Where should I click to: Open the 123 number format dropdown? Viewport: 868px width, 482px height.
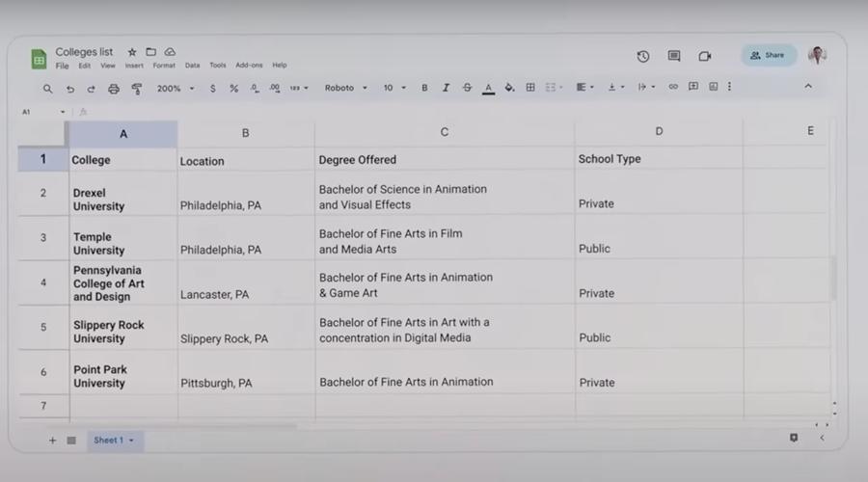(x=299, y=89)
